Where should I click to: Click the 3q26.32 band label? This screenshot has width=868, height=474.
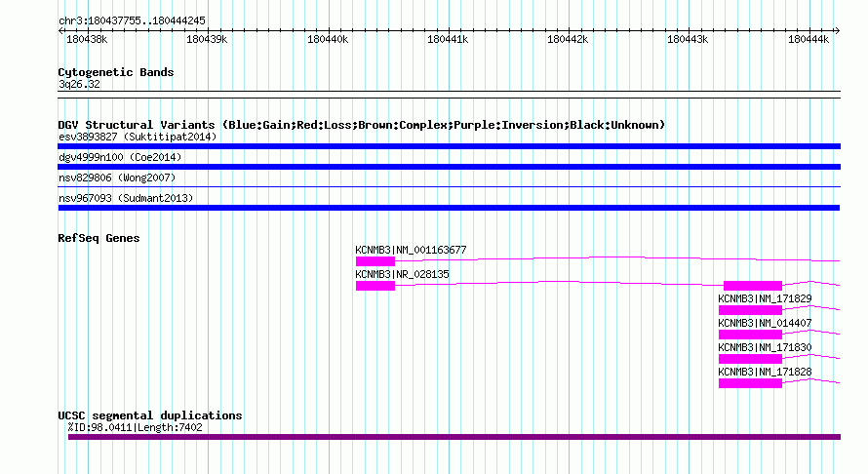click(x=79, y=84)
